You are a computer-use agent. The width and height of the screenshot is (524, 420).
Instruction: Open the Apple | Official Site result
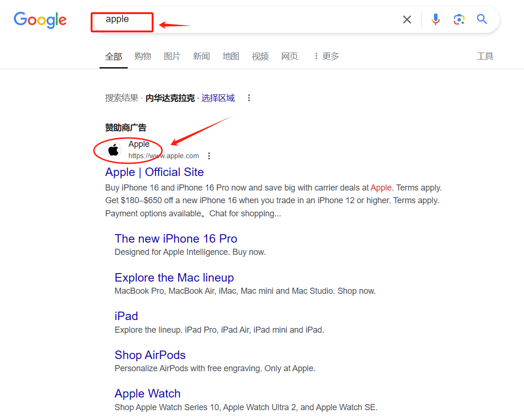(x=154, y=172)
